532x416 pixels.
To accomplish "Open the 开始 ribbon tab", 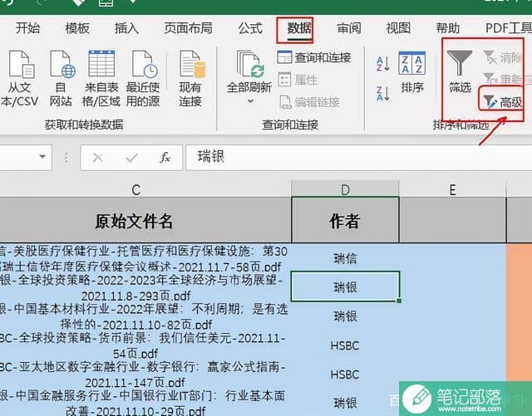I will pos(27,28).
